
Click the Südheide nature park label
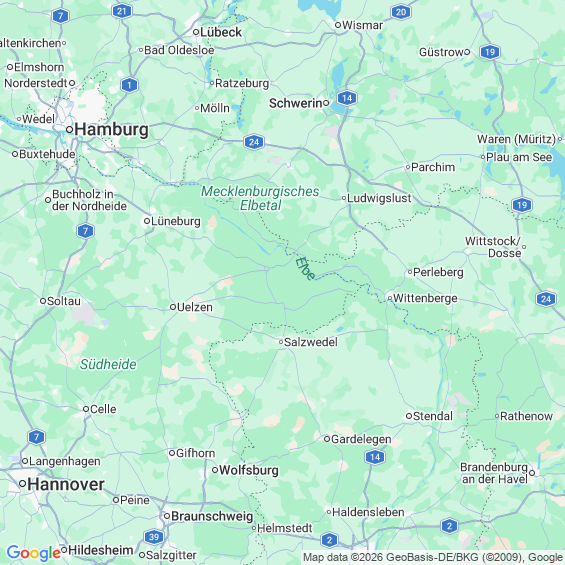coord(108,364)
